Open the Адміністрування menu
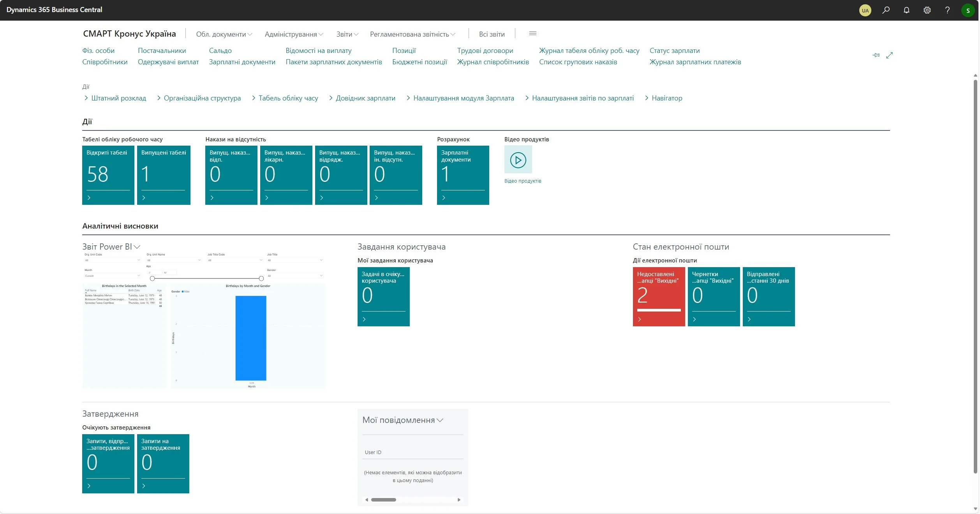 pyautogui.click(x=294, y=34)
